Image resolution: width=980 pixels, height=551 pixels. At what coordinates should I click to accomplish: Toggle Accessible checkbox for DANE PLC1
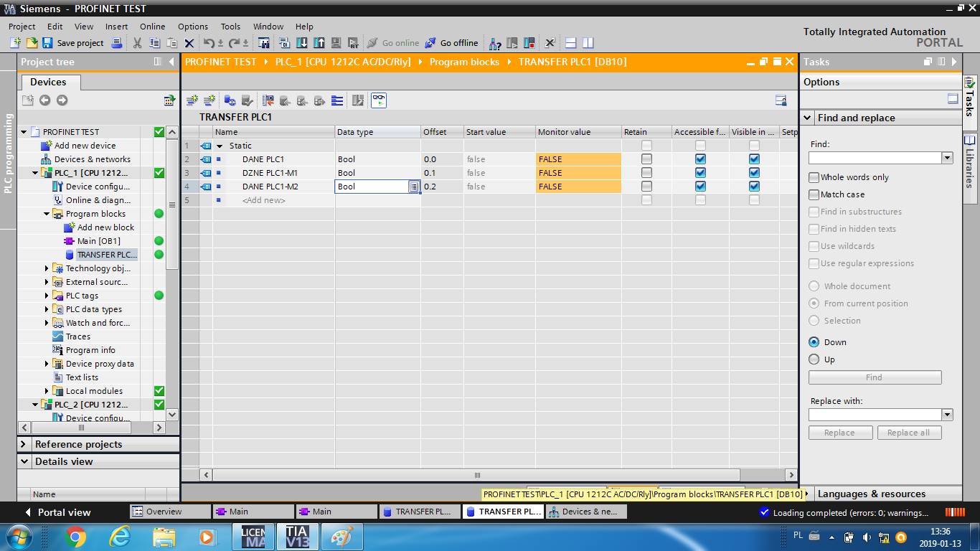coord(700,159)
